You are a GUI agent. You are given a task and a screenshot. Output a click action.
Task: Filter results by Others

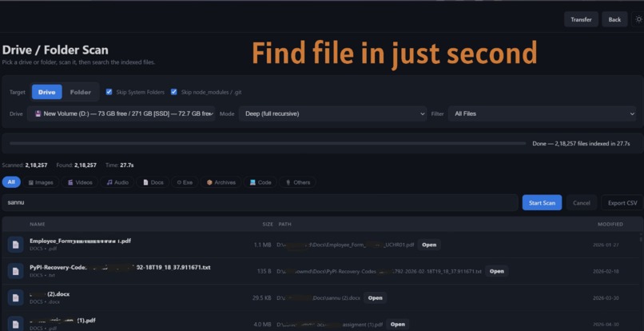point(297,182)
